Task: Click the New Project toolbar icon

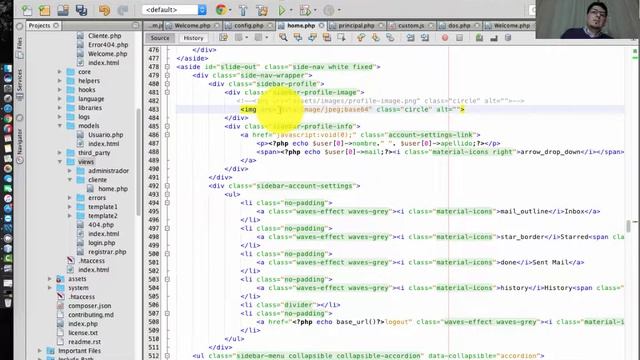Action: point(44,10)
